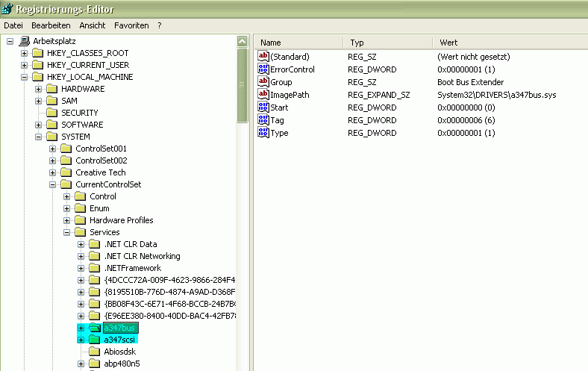Image resolution: width=588 pixels, height=371 pixels.
Task: Click the Arbeitsplatz computer icon
Action: 25,41
